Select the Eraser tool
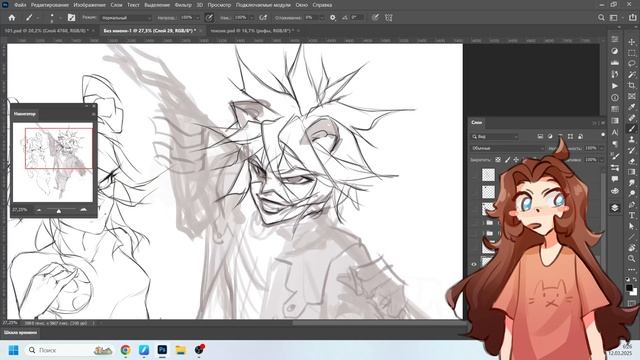The height and width of the screenshot is (360, 640). [631, 161]
